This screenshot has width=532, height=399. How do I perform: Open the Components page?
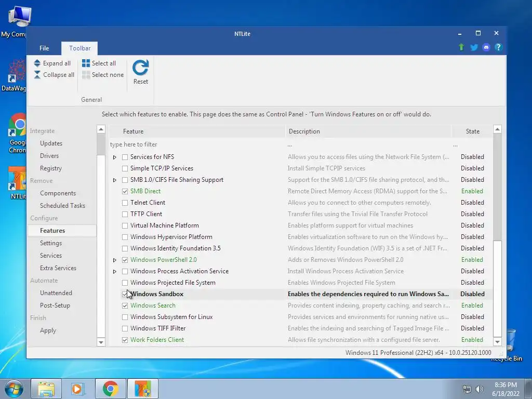[58, 193]
